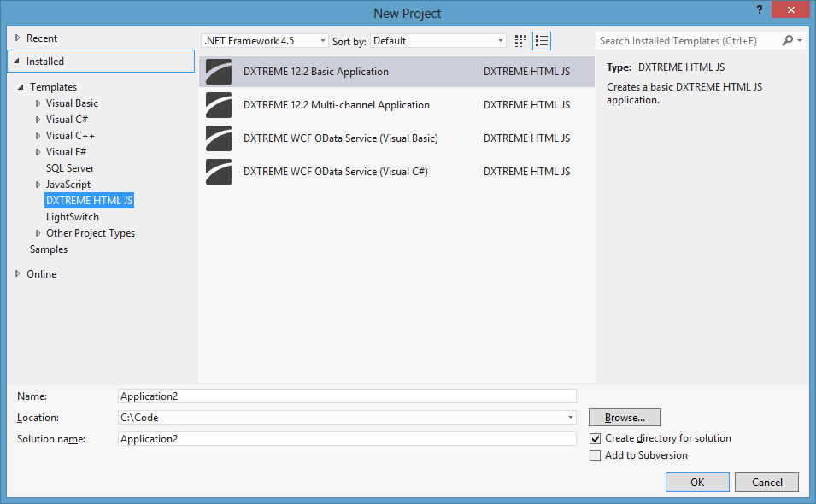This screenshot has height=504, width=816.
Task: Click the Browse... button
Action: 625,417
